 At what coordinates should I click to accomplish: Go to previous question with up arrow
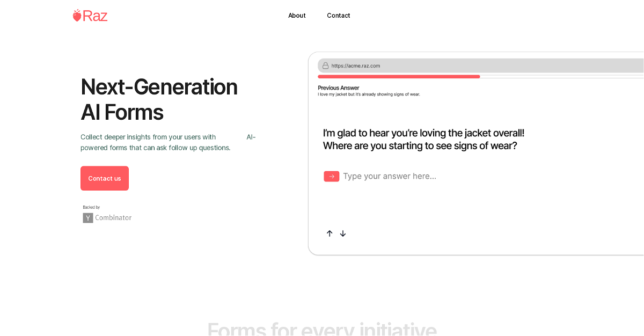pos(330,233)
